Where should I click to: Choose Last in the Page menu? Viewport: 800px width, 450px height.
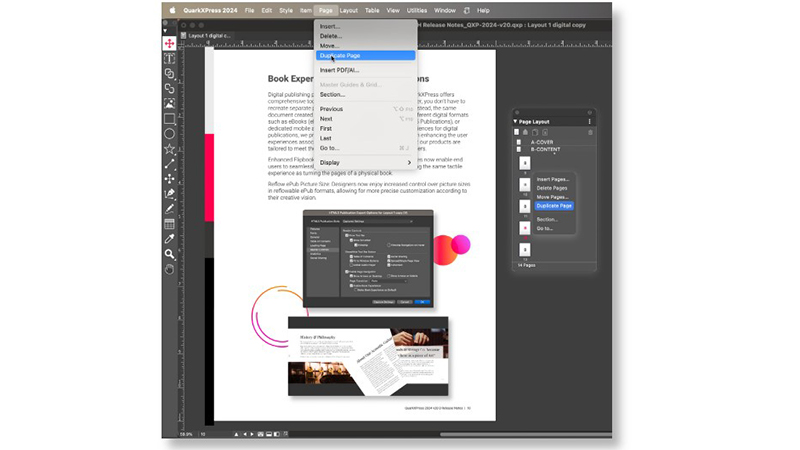pyautogui.click(x=365, y=138)
